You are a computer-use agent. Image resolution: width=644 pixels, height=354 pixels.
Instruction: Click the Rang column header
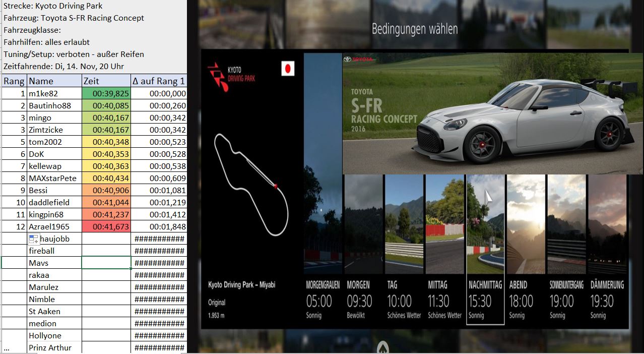pos(14,81)
